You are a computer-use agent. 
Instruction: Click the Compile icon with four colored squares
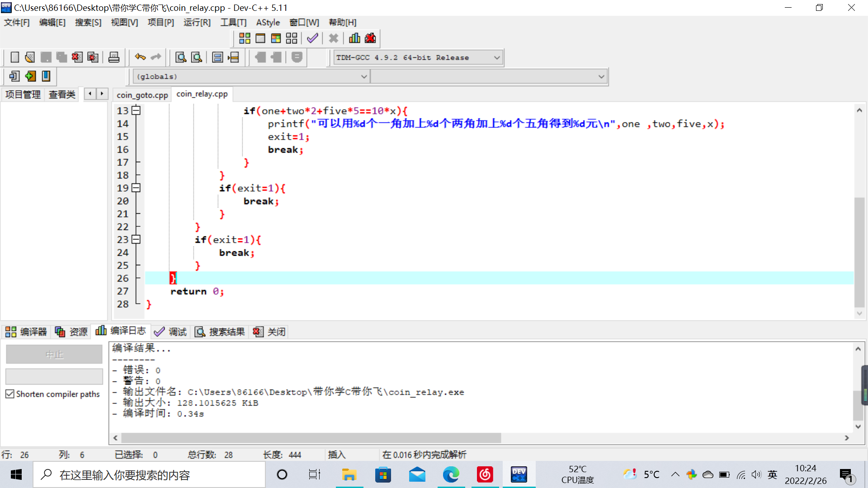[x=245, y=38]
